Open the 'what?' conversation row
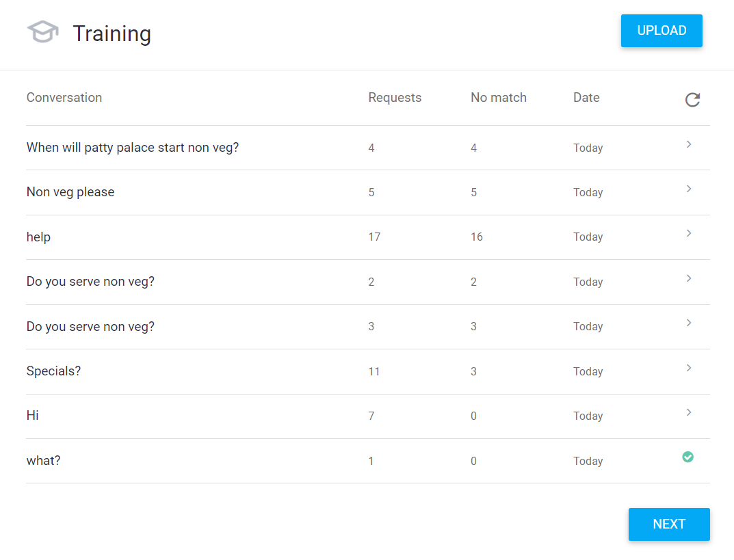This screenshot has height=560, width=734. (x=368, y=461)
